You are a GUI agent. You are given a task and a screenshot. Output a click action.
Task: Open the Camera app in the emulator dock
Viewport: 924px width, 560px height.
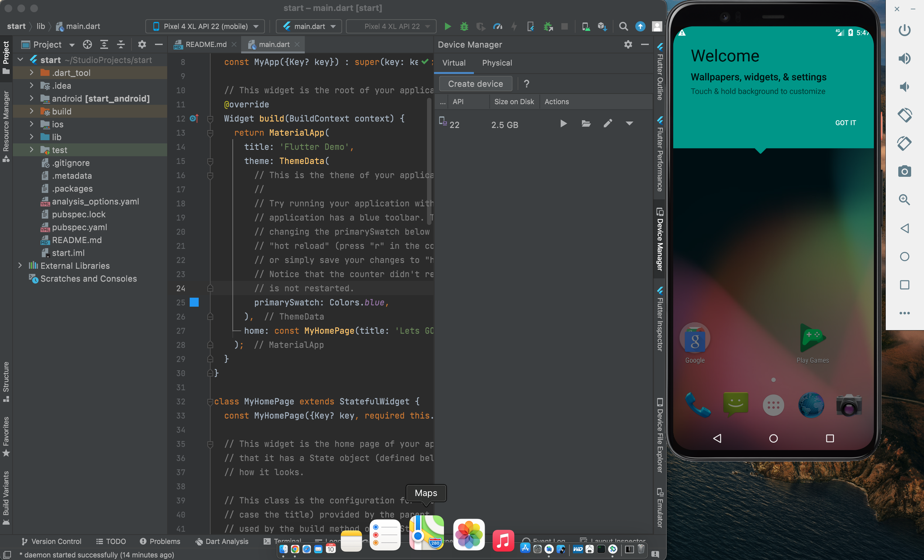[849, 405]
